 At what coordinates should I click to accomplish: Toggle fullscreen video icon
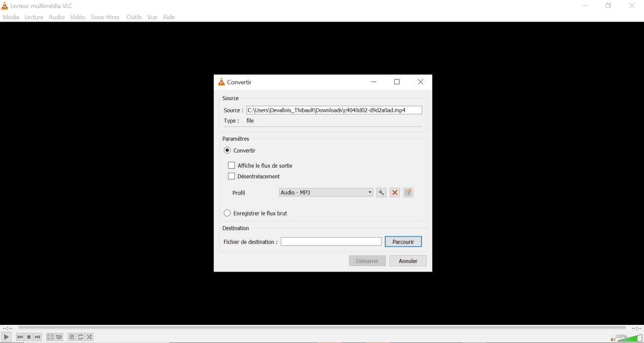[x=50, y=337]
